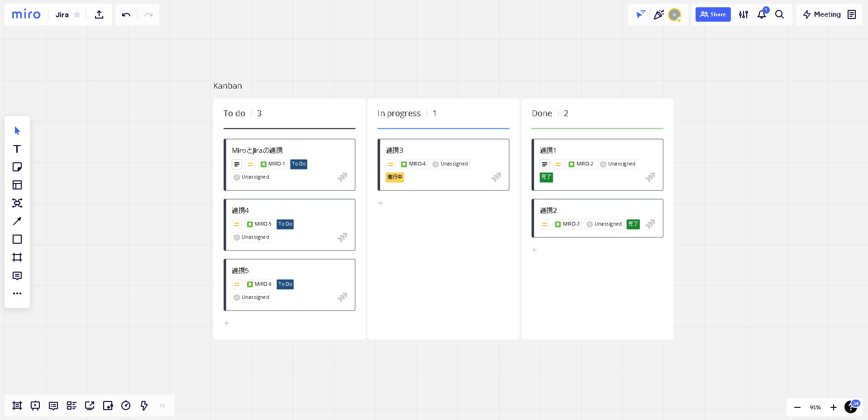Click the undo arrow

coord(126,14)
